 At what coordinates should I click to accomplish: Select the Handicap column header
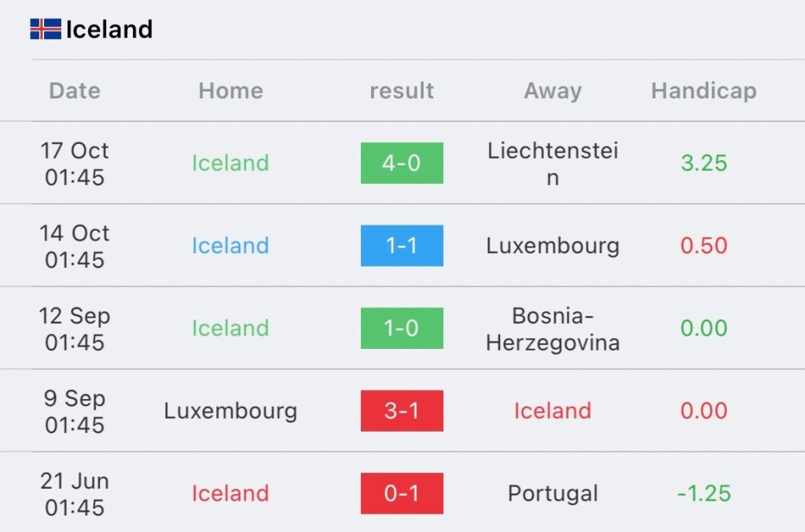click(x=704, y=91)
